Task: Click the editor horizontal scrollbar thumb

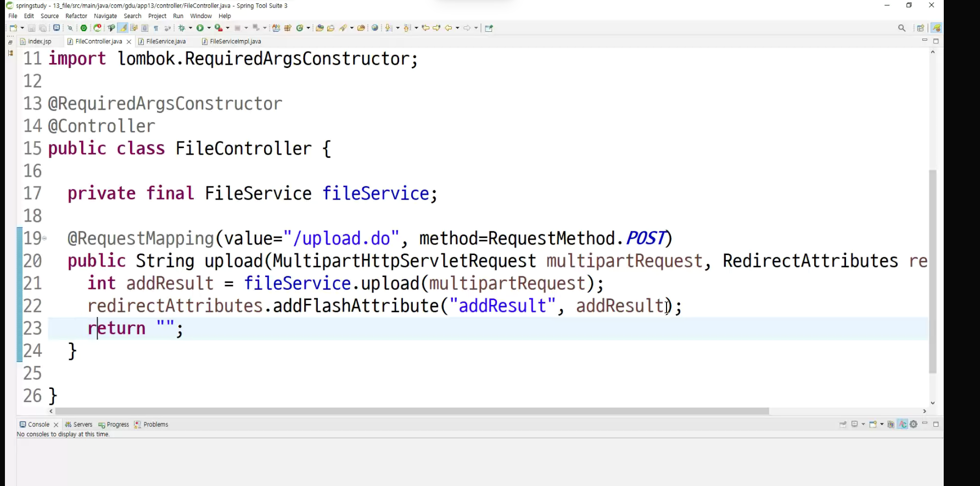Action: (412, 411)
